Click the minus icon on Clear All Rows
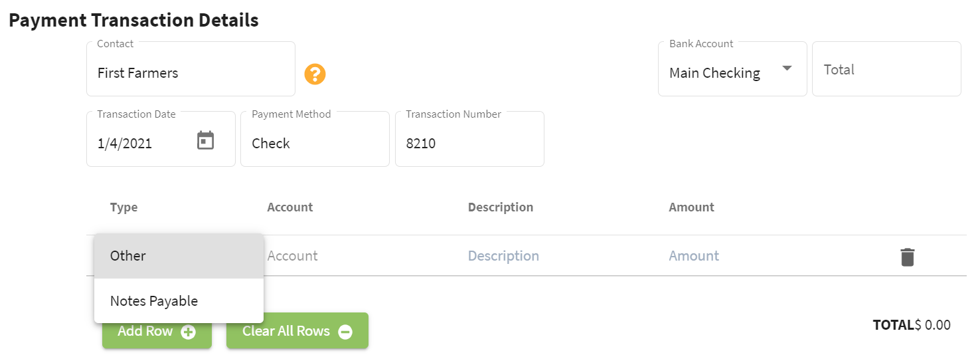This screenshot has height=357, width=980. pos(345,332)
